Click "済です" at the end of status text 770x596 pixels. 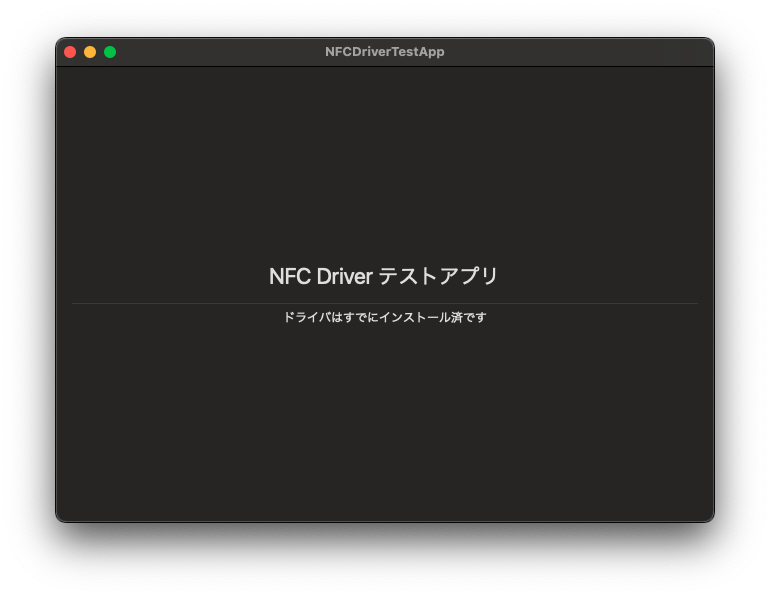click(469, 317)
